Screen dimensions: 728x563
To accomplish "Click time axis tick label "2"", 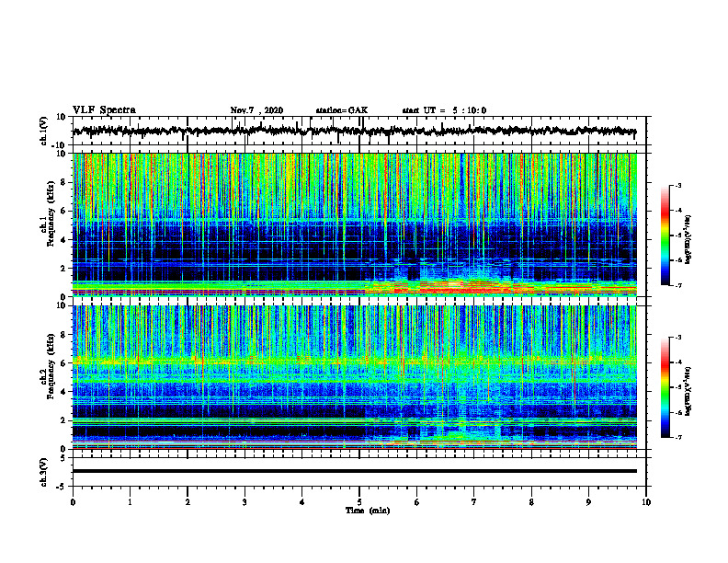I will coord(188,502).
